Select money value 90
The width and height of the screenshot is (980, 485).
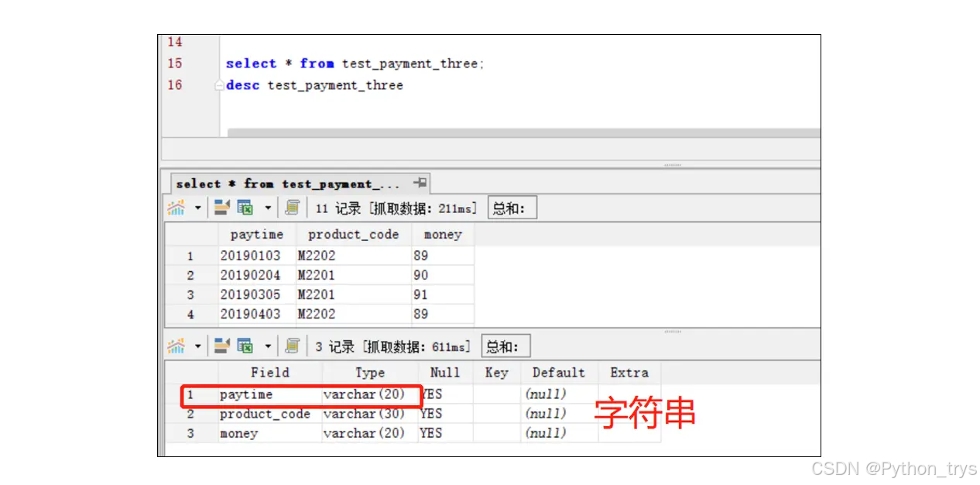point(443,275)
